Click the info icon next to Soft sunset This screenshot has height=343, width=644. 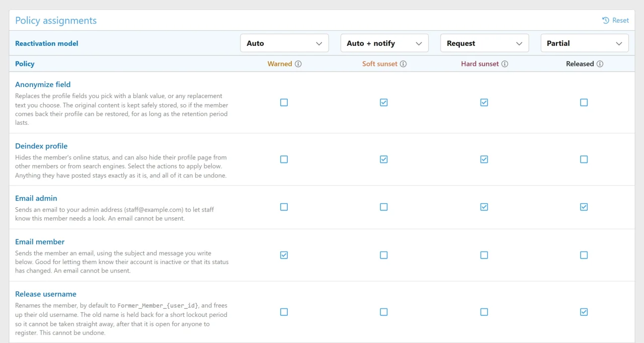click(x=404, y=64)
